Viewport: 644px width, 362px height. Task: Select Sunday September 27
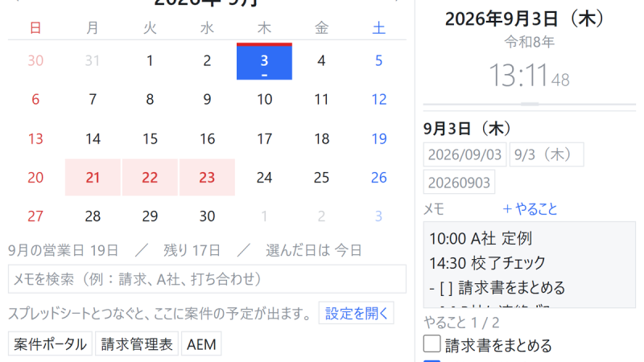click(x=35, y=216)
